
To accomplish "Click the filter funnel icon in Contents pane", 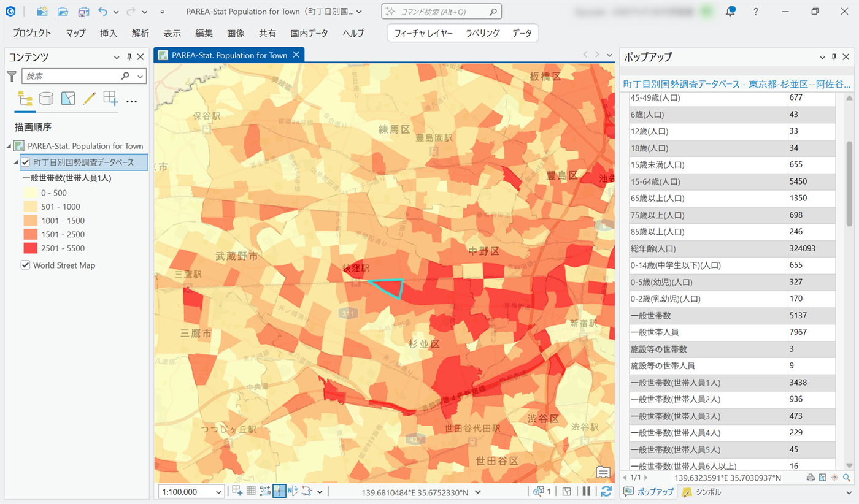I will point(12,76).
